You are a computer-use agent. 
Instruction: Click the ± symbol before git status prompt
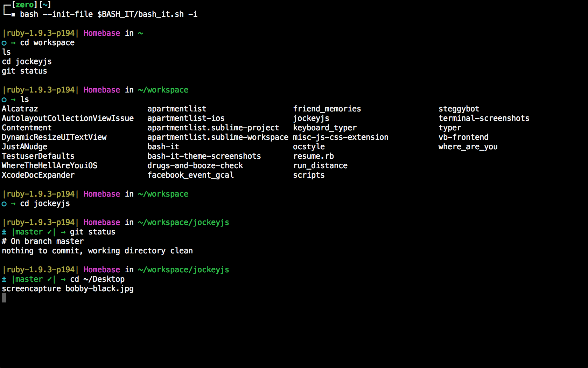(x=4, y=232)
